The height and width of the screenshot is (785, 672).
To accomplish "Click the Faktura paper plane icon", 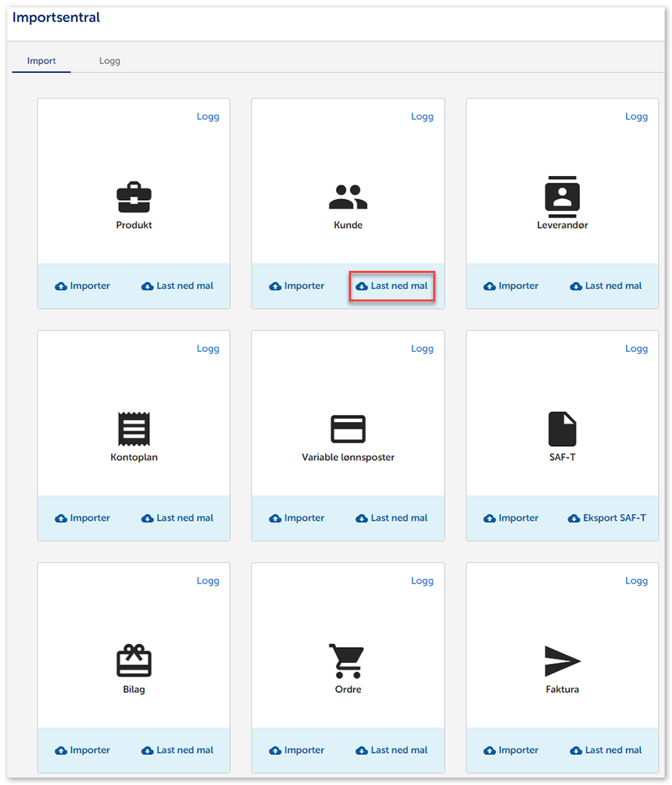I will [562, 661].
